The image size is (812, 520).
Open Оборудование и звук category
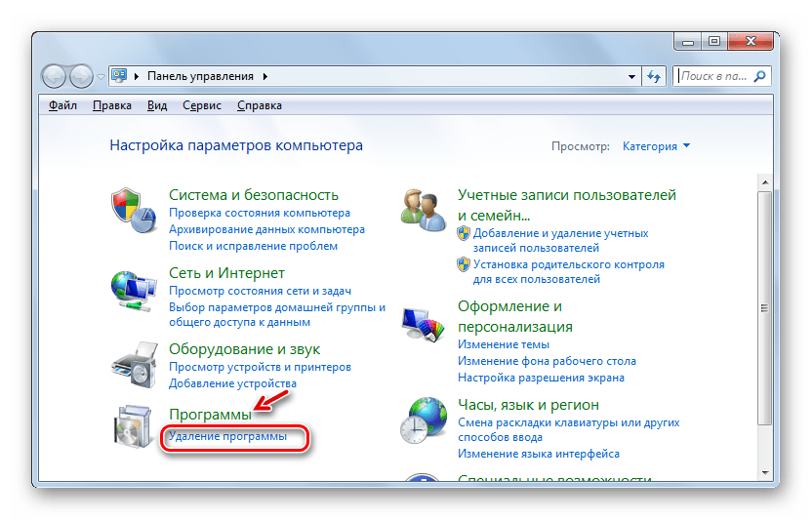click(x=244, y=349)
